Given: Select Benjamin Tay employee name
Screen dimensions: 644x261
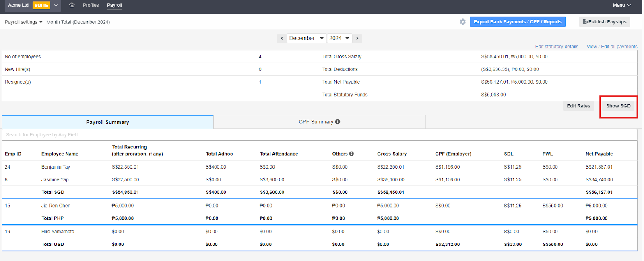Looking at the screenshot, I should pos(56,167).
